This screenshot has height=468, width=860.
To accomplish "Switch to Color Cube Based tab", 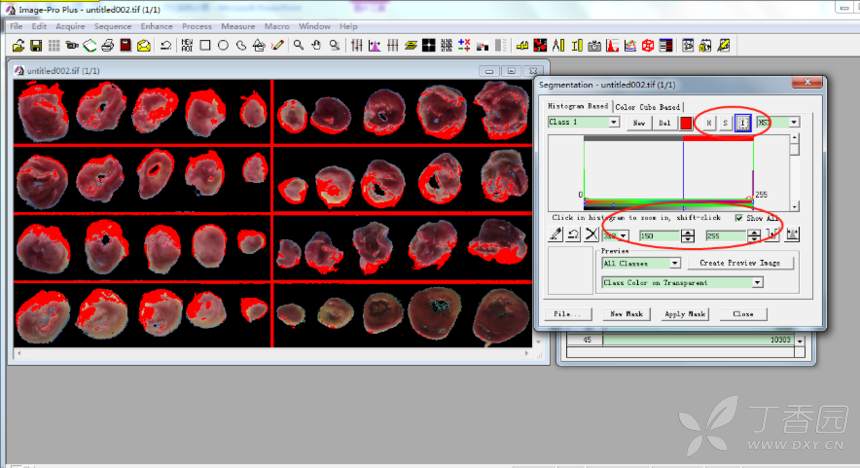I will click(x=647, y=107).
